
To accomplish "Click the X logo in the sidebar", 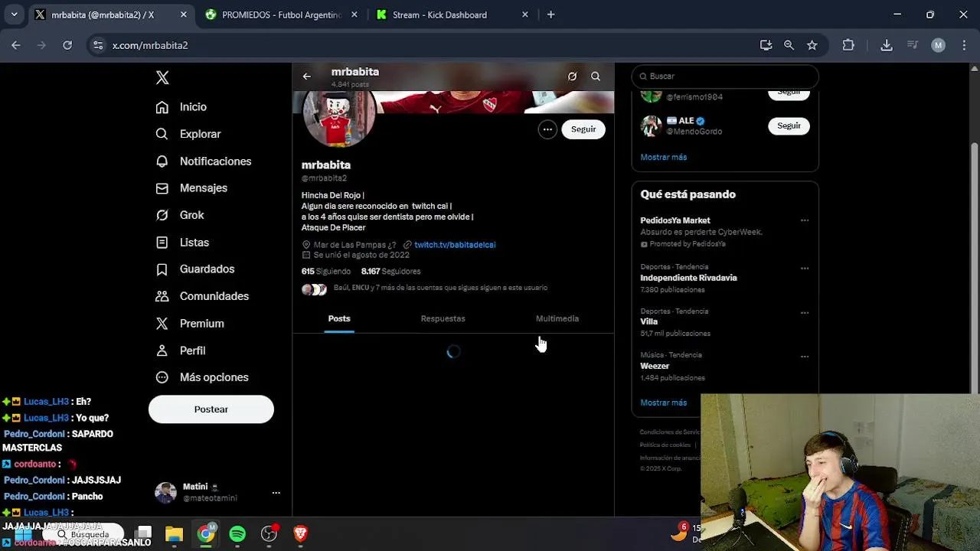I will point(162,77).
